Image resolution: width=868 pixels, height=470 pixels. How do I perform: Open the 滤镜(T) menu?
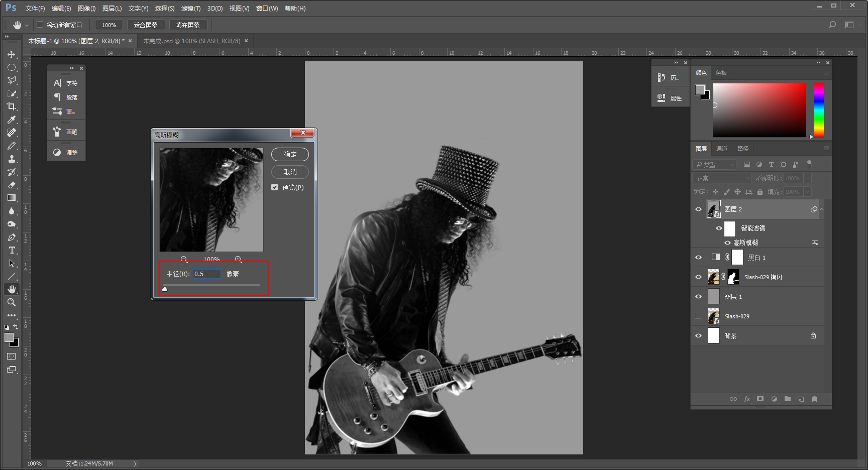(x=191, y=9)
